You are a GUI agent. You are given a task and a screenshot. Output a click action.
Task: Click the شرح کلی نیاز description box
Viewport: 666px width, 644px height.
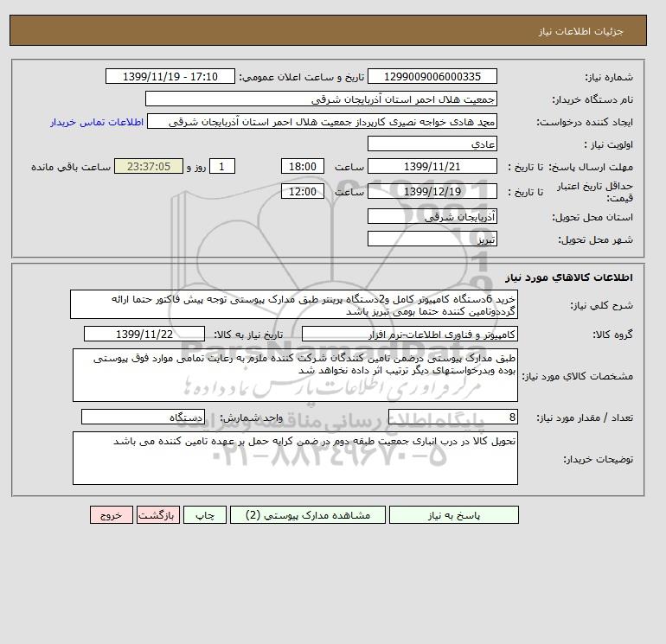294,305
